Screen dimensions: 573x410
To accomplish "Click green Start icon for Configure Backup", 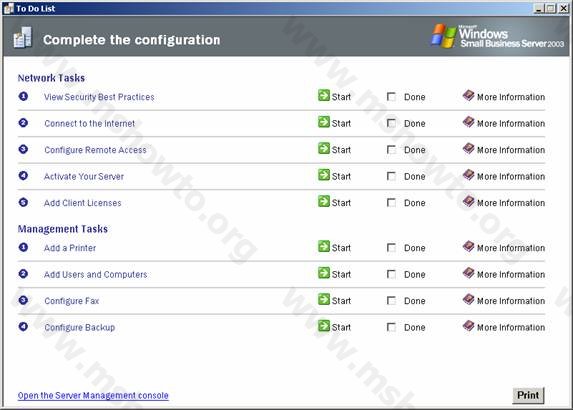I will point(324,326).
